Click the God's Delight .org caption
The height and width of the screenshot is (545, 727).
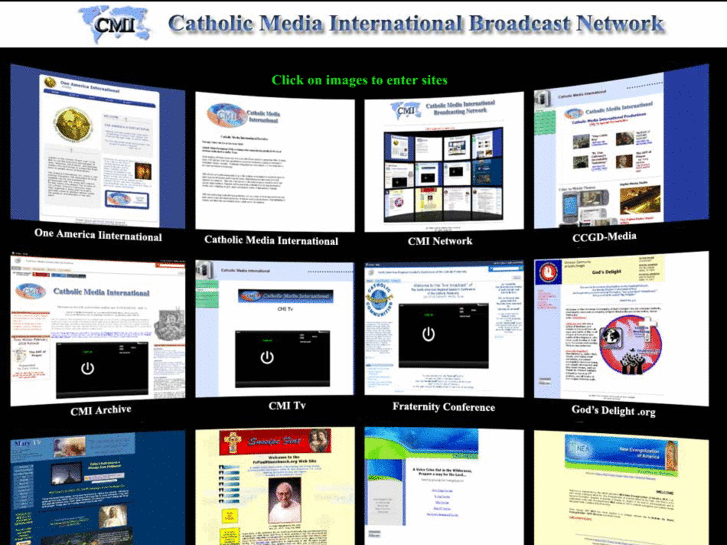tap(613, 410)
